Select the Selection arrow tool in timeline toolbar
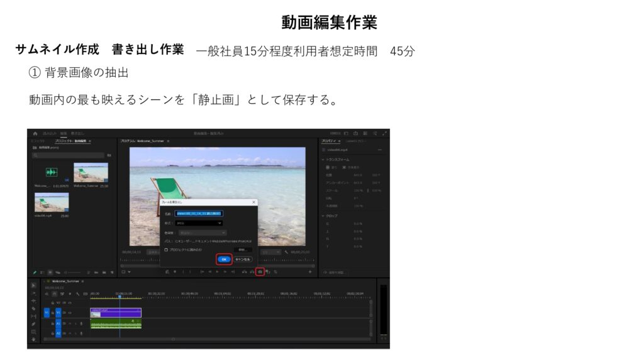Screen dimensions: 644x362 point(34,286)
